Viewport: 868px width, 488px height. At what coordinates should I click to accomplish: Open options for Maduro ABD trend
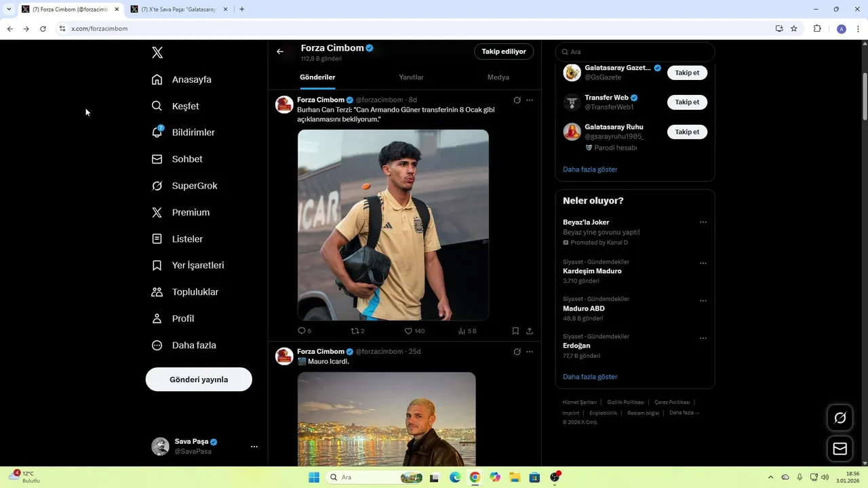point(703,300)
